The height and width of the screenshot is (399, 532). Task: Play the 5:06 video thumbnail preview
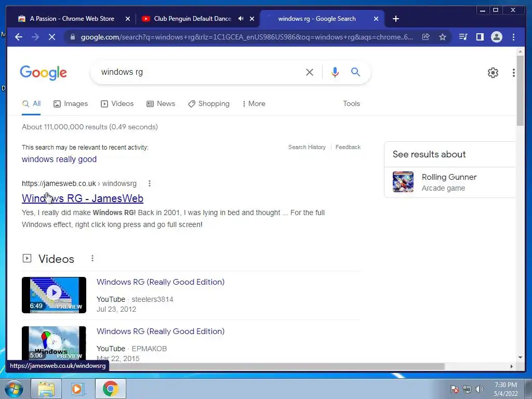(x=54, y=343)
